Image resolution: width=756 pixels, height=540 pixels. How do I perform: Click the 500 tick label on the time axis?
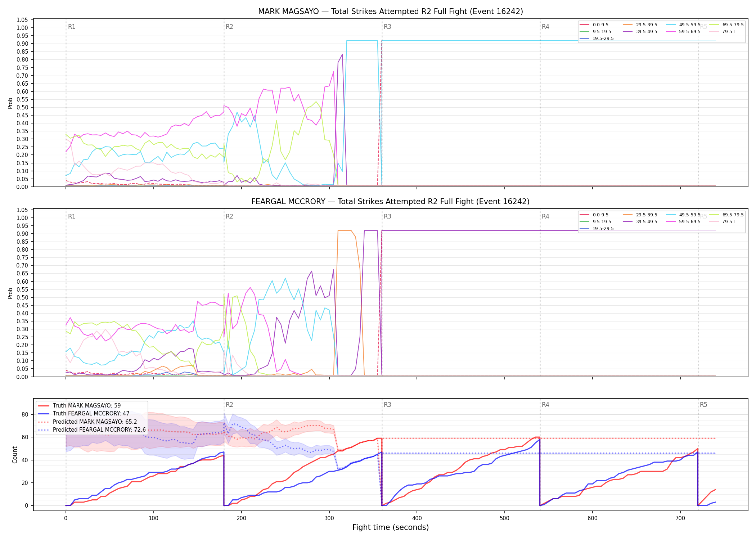pos(505,518)
